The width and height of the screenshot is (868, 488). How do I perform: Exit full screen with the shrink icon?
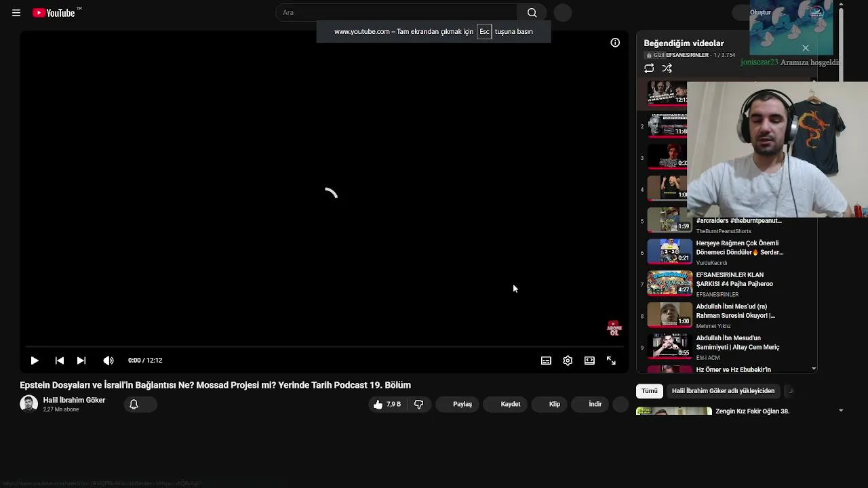coord(611,361)
